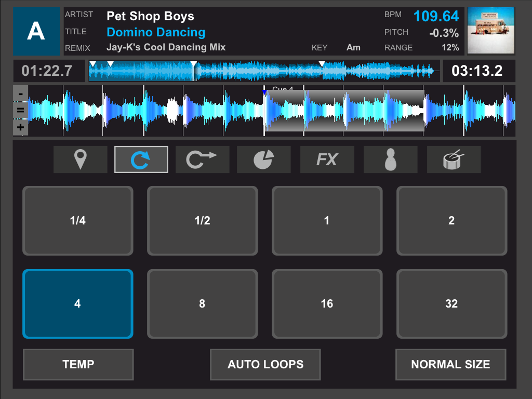Click the album cover thumbnail
Image resolution: width=532 pixels, height=399 pixels.
pyautogui.click(x=491, y=31)
